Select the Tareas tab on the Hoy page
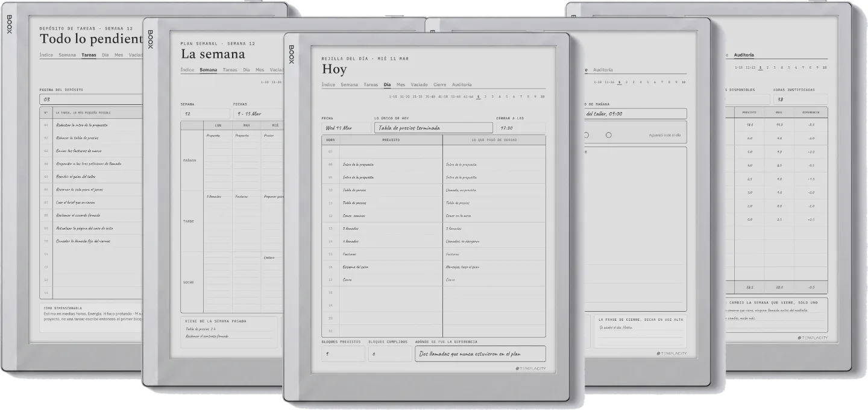Screen dimensions: 868x410 tap(371, 84)
